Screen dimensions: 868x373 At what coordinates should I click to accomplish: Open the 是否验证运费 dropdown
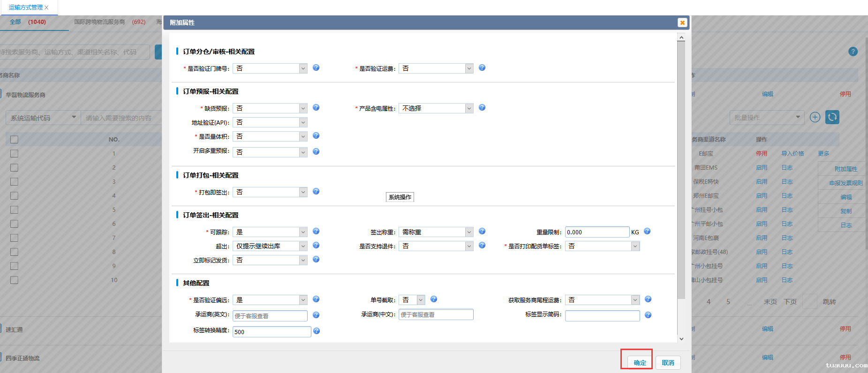436,68
